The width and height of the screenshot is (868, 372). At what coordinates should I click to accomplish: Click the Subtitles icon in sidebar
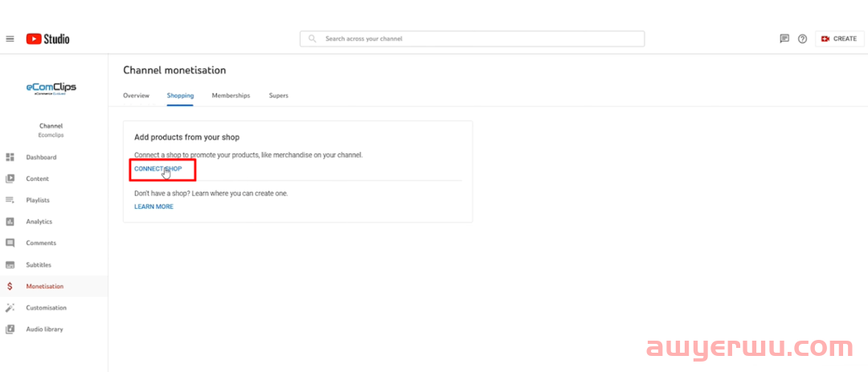click(10, 264)
